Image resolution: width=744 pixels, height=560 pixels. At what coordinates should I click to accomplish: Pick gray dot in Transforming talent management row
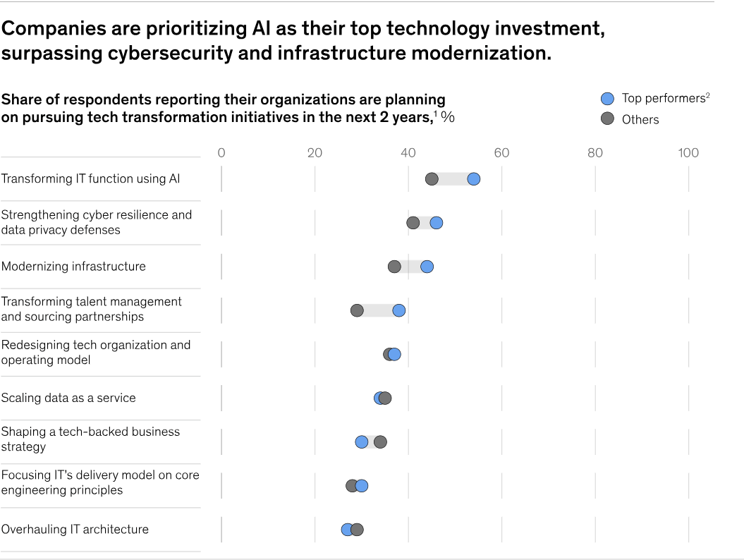click(357, 310)
